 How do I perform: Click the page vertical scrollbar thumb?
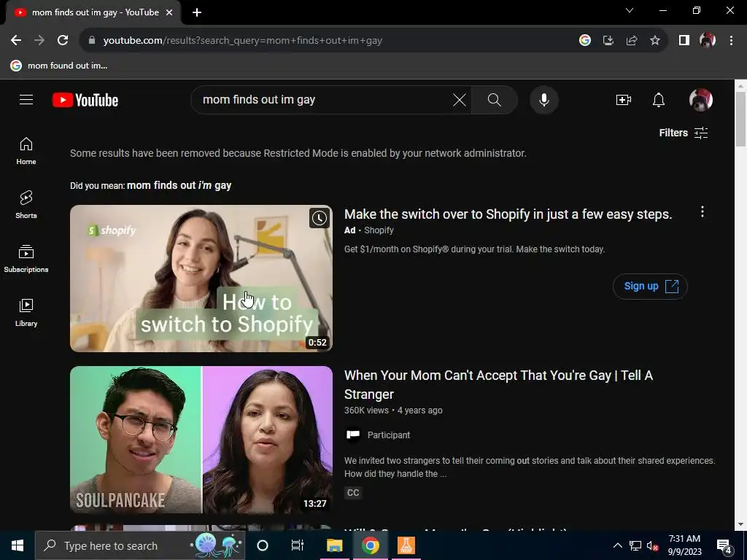(740, 119)
